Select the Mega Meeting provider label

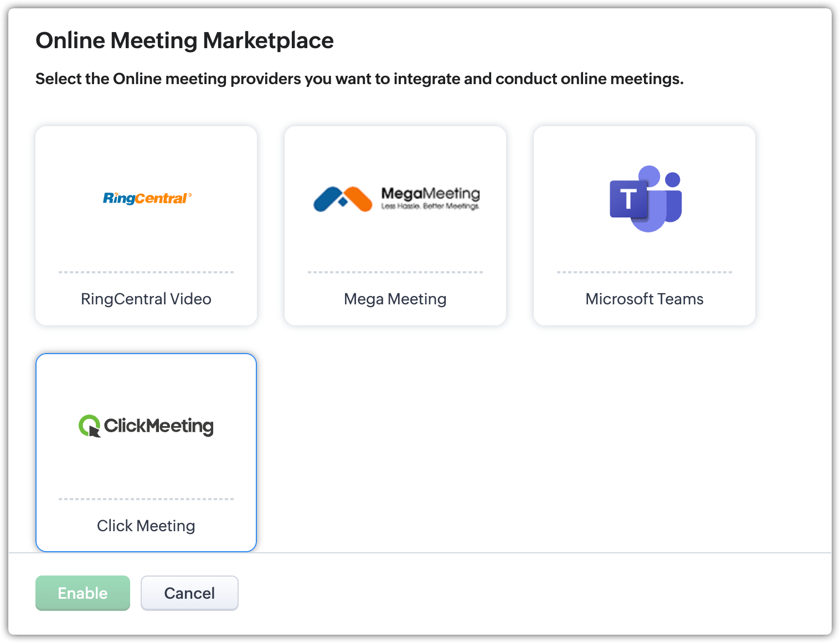pyautogui.click(x=395, y=299)
